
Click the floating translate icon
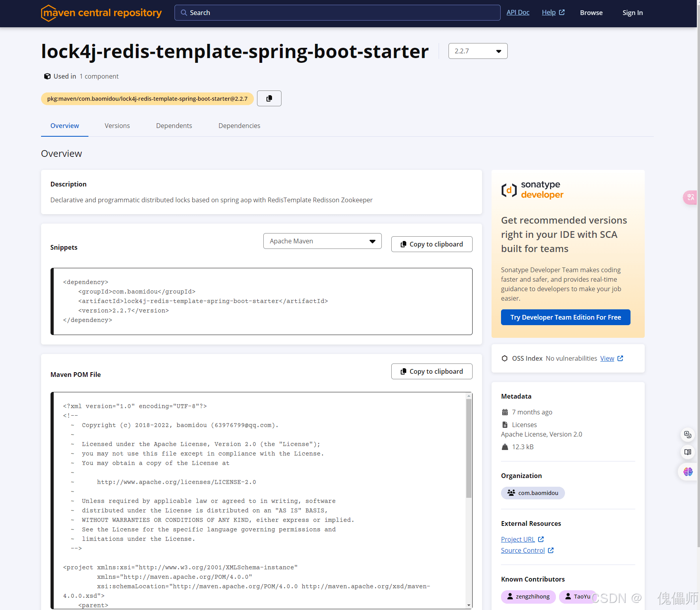688,435
